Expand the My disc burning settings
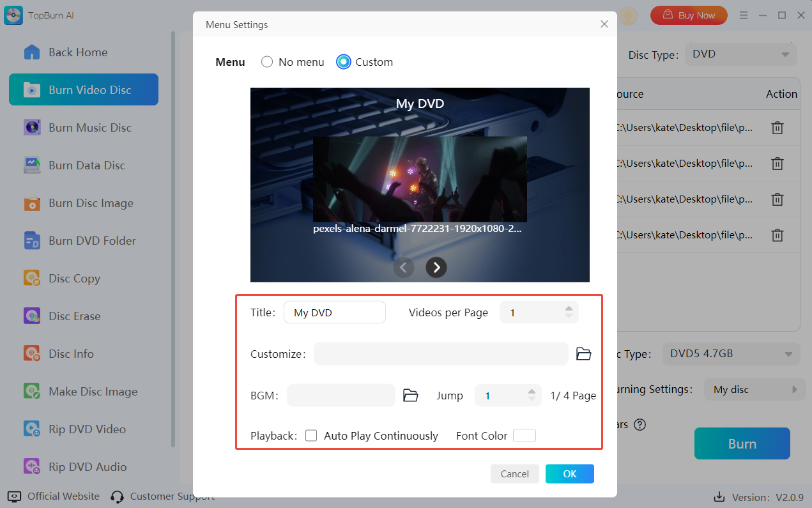 pos(751,390)
